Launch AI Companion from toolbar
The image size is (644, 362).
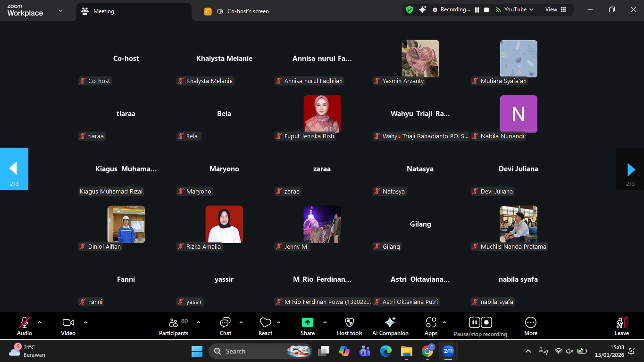pyautogui.click(x=390, y=326)
